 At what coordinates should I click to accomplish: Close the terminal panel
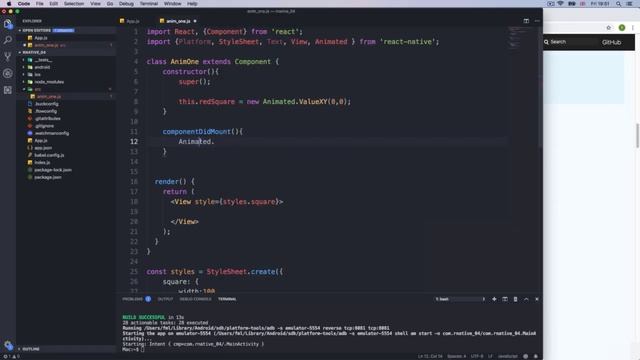point(537,299)
